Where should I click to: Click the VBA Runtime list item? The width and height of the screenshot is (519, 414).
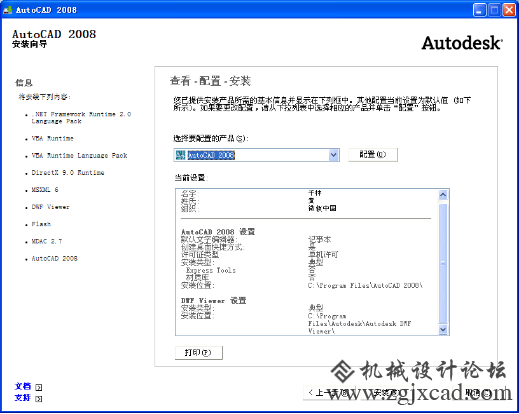53,138
